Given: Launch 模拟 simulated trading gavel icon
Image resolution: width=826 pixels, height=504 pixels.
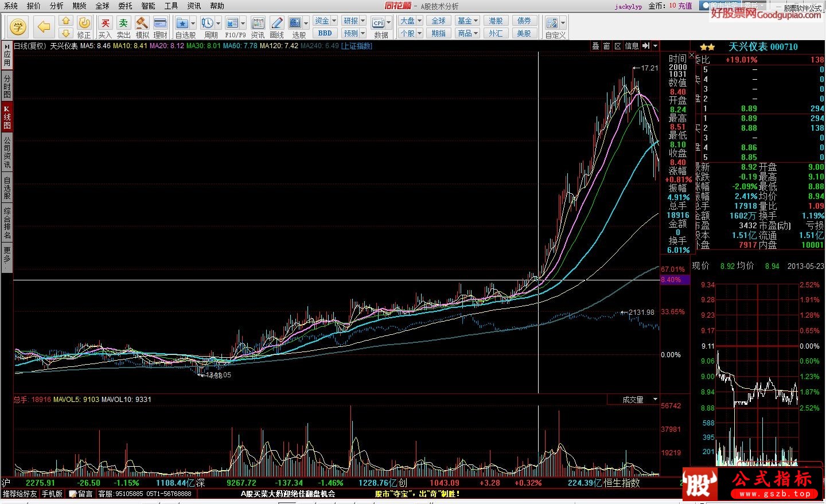Looking at the screenshot, I should 142,27.
